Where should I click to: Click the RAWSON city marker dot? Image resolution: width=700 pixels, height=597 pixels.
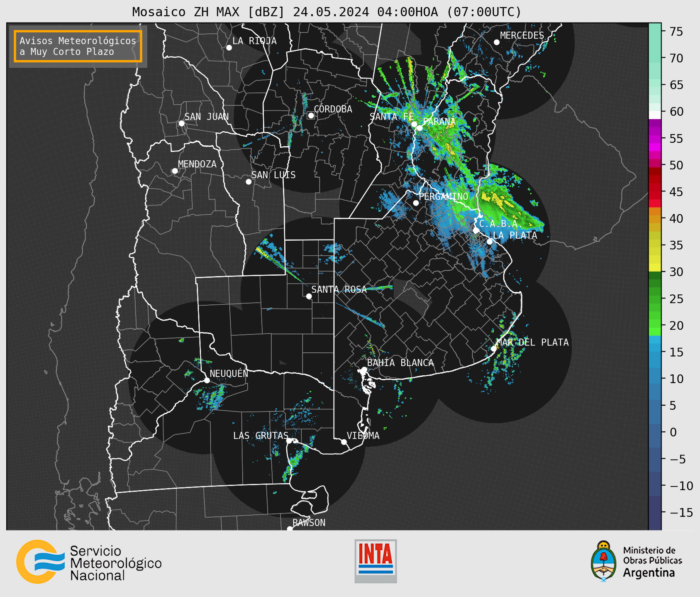[x=290, y=529]
